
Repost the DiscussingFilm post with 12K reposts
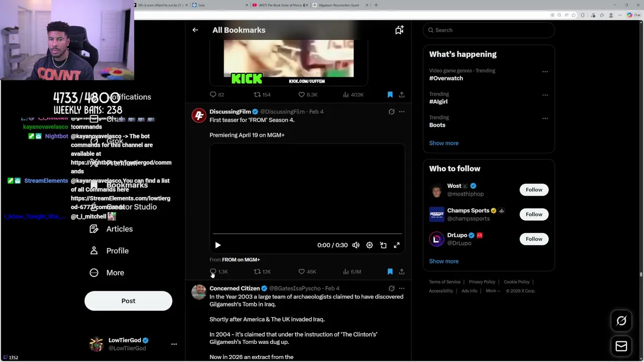(262, 271)
